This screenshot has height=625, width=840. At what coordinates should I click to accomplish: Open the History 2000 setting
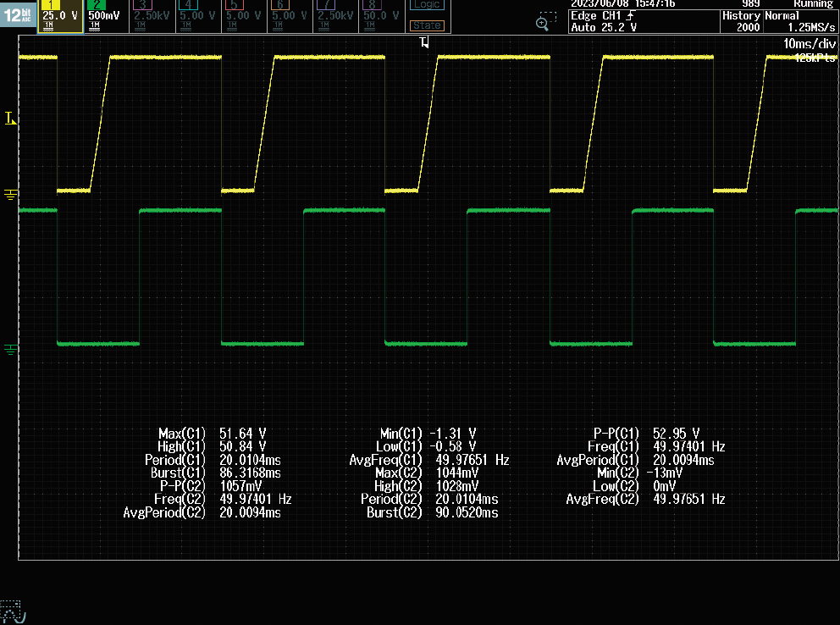(742, 22)
